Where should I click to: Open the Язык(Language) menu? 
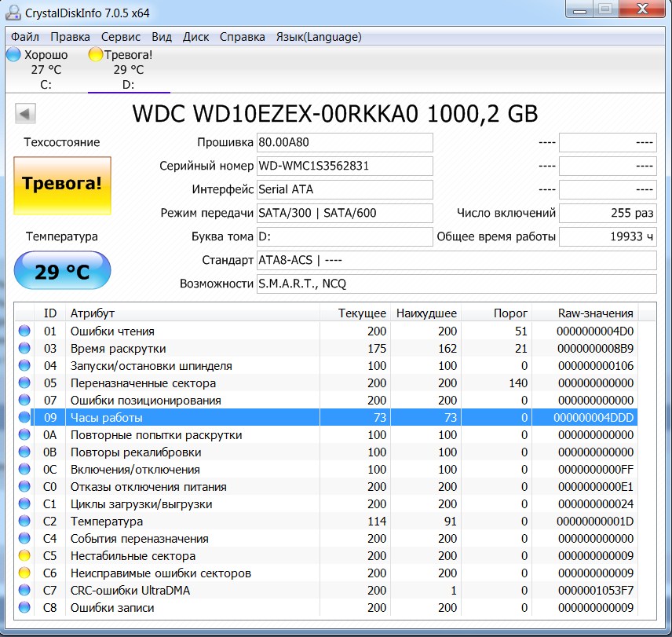[x=319, y=37]
